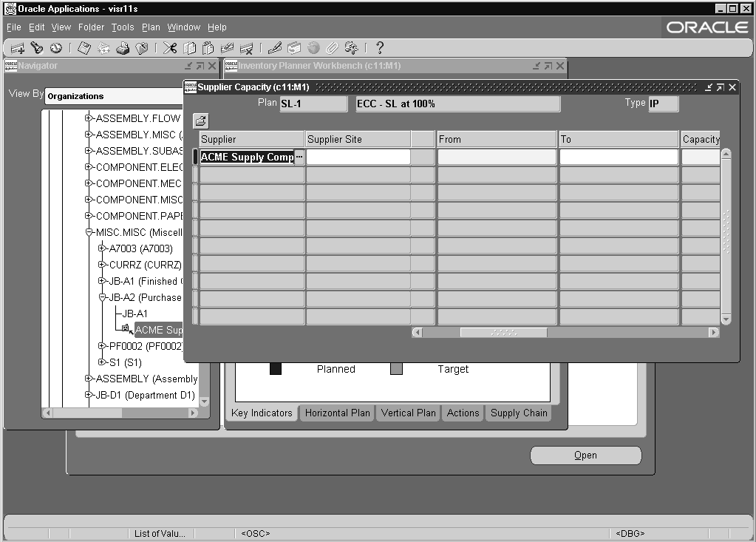The height and width of the screenshot is (542, 756).
Task: Click the Edit Field pencil icon
Action: (x=275, y=48)
